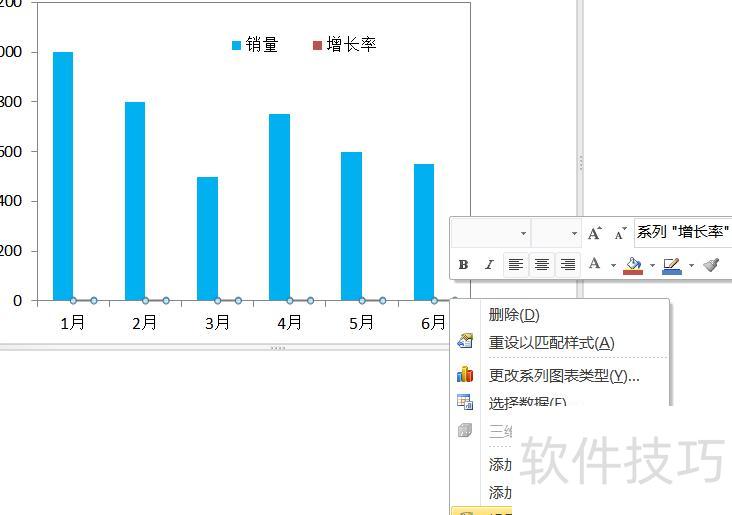Open shape fill color dropdown arrow

pos(652,266)
